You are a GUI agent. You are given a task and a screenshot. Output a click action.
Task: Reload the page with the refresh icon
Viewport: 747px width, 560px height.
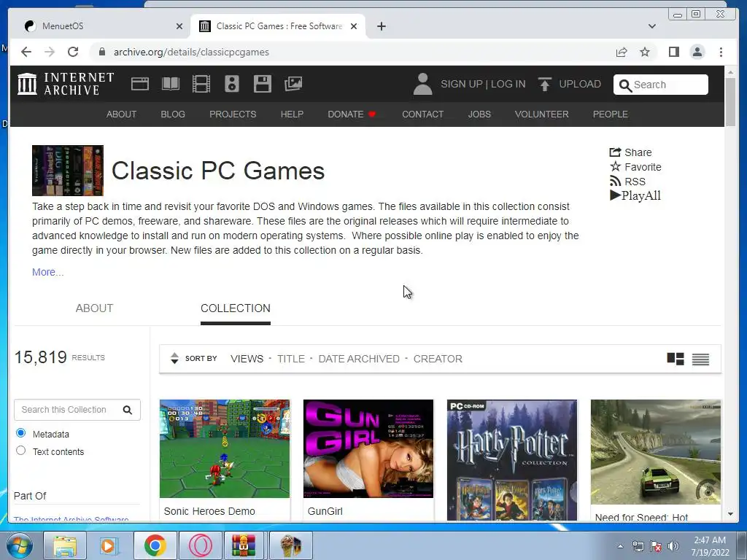(73, 52)
